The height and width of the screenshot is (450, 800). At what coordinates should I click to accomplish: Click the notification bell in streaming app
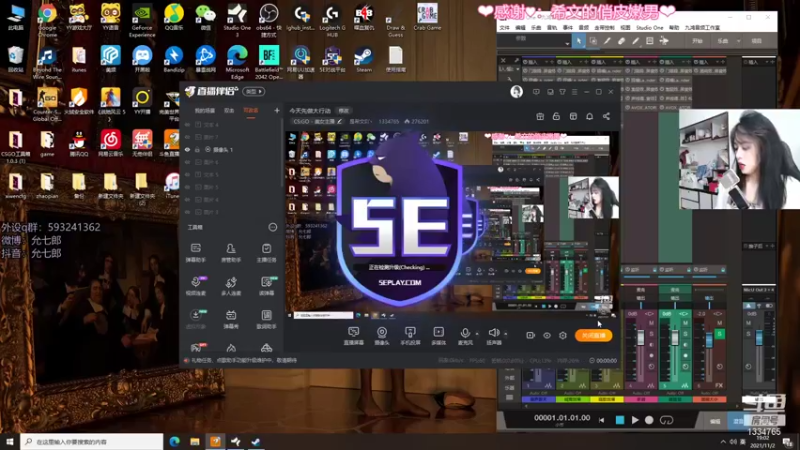589,116
